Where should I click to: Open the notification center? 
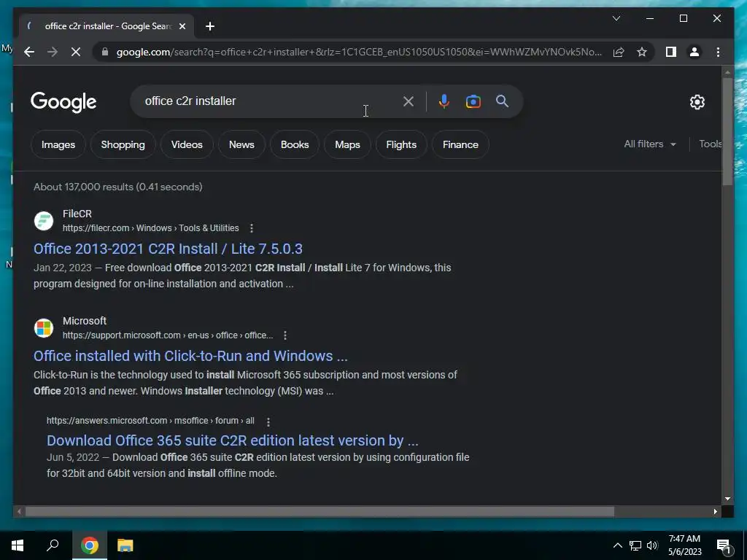coord(724,545)
